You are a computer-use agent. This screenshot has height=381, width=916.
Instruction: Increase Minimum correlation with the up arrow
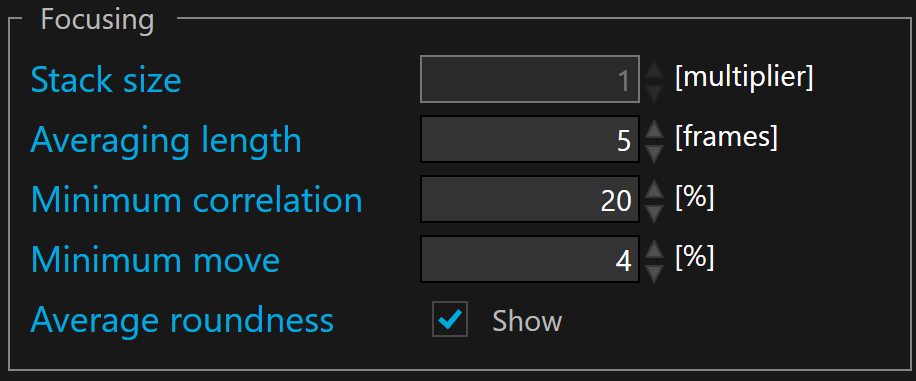coord(654,189)
